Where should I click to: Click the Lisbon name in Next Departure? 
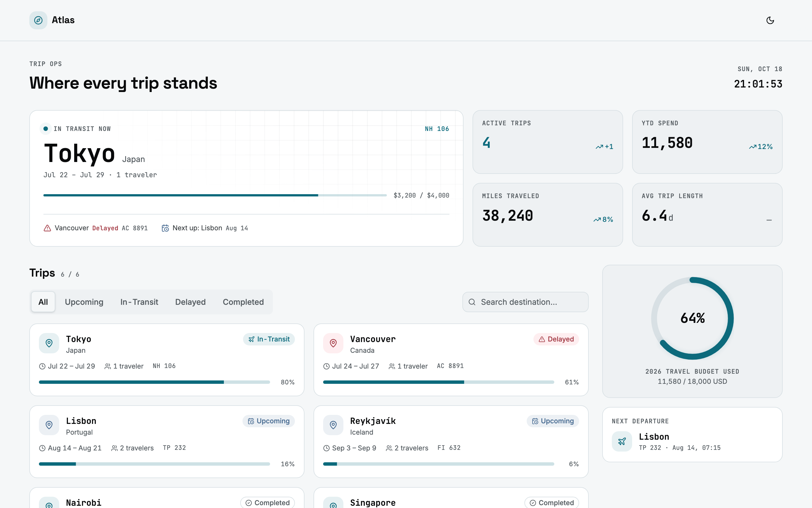(654, 437)
